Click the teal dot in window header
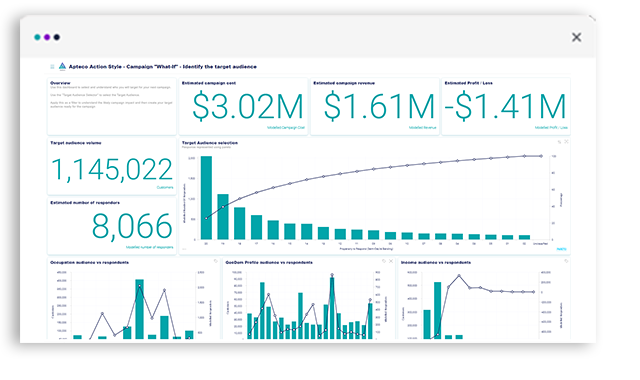Screen dimensions: 640x380 (x=37, y=37)
